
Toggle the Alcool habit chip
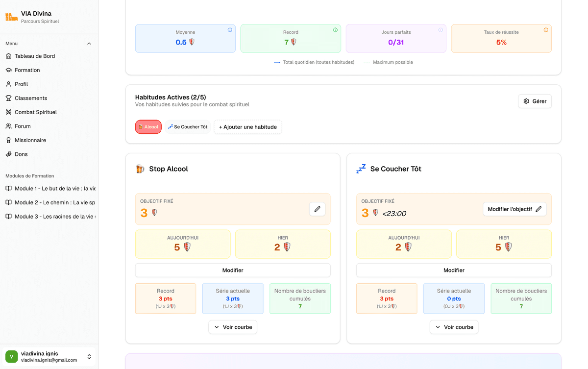pos(148,127)
